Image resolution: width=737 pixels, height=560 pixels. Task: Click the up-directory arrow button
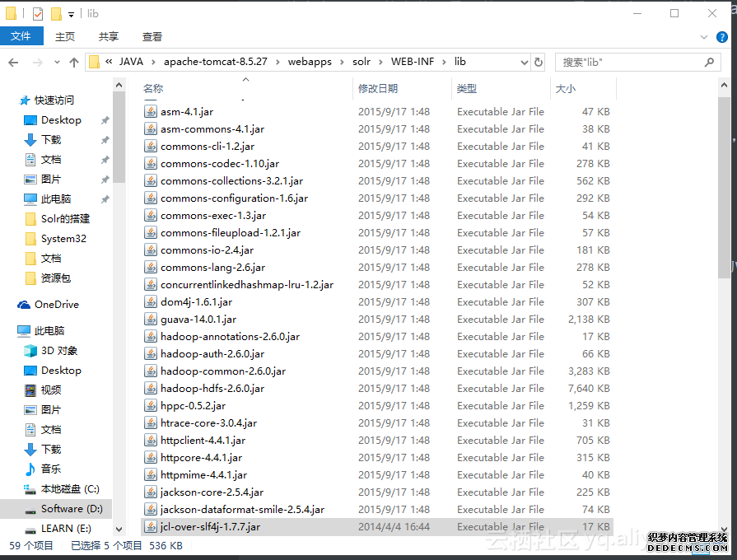(x=74, y=63)
